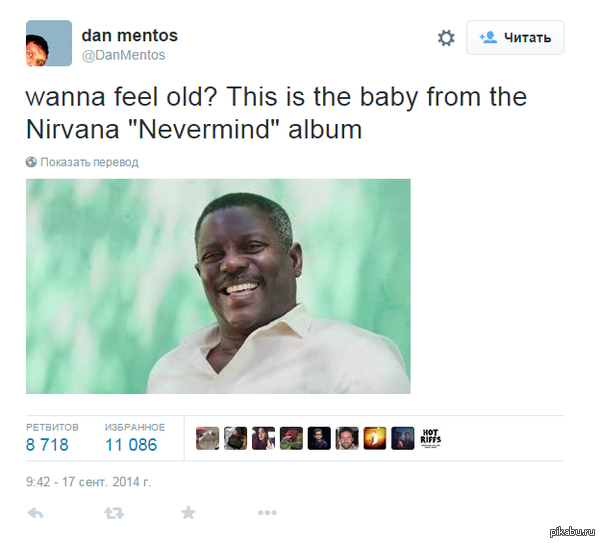Image resolution: width=600 pixels, height=543 pixels.
Task: Open the attached tweet photo
Action: (x=218, y=286)
